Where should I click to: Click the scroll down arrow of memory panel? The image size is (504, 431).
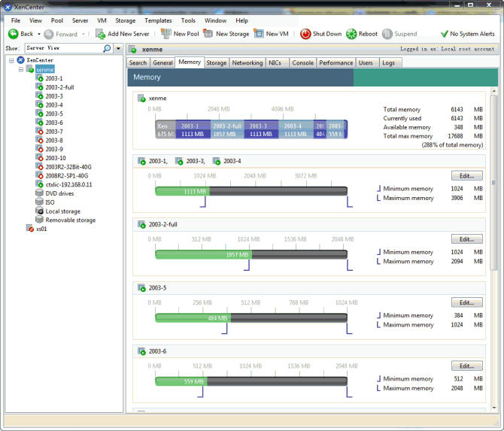(494, 408)
